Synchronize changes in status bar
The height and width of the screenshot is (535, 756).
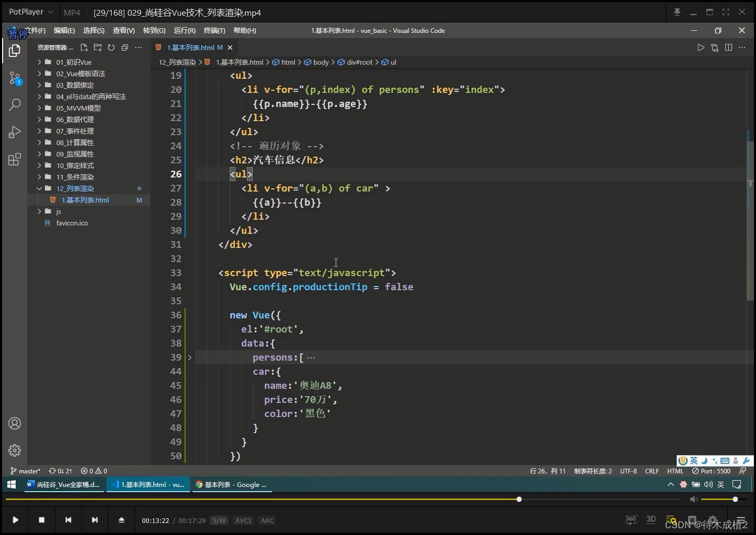click(61, 471)
